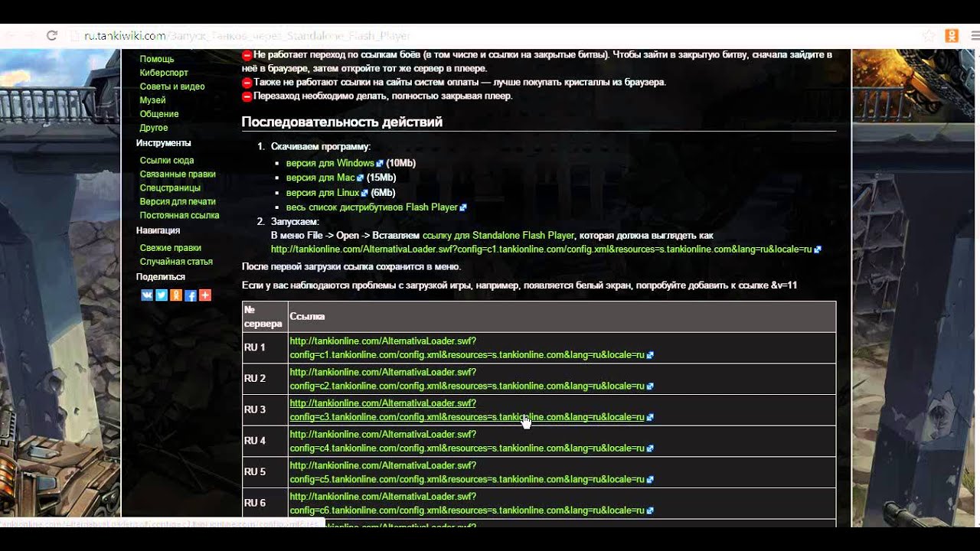The image size is (980, 551).
Task: Click external-link icon at end of RU 4 link
Action: click(x=650, y=449)
